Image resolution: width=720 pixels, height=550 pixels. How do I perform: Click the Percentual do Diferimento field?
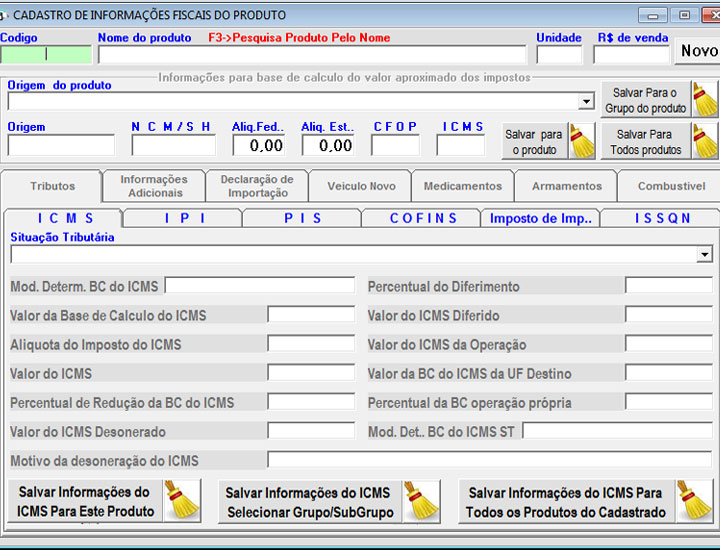pyautogui.click(x=669, y=286)
